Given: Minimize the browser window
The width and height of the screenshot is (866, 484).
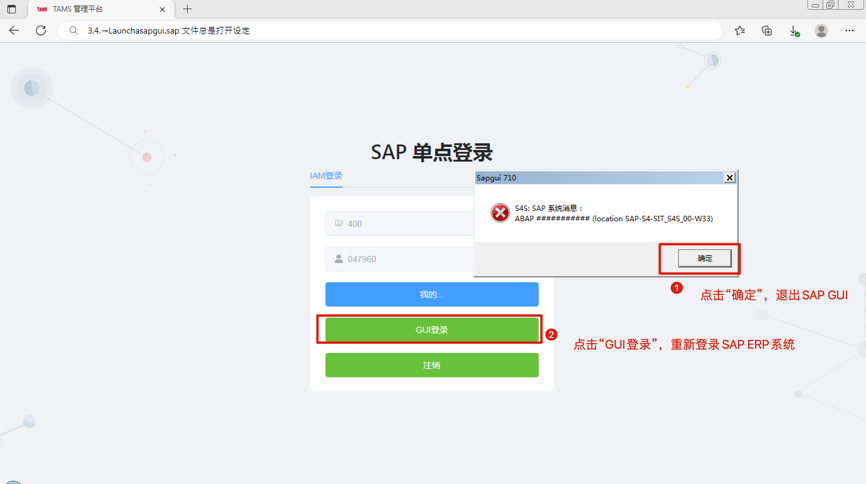Looking at the screenshot, I should point(815,4).
